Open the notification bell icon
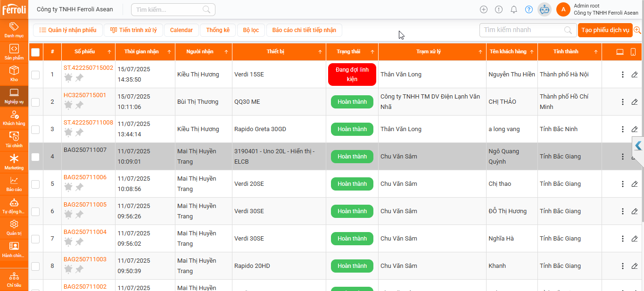644x291 pixels. (x=514, y=9)
